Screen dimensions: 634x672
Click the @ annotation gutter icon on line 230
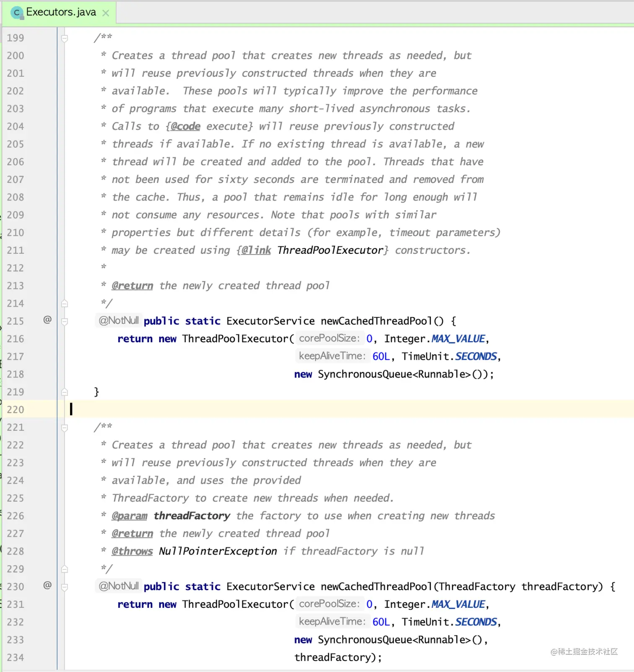[x=47, y=585]
